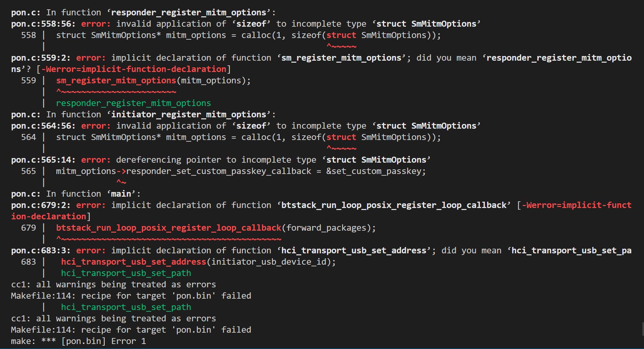Click gutter line number 564

click(x=28, y=137)
